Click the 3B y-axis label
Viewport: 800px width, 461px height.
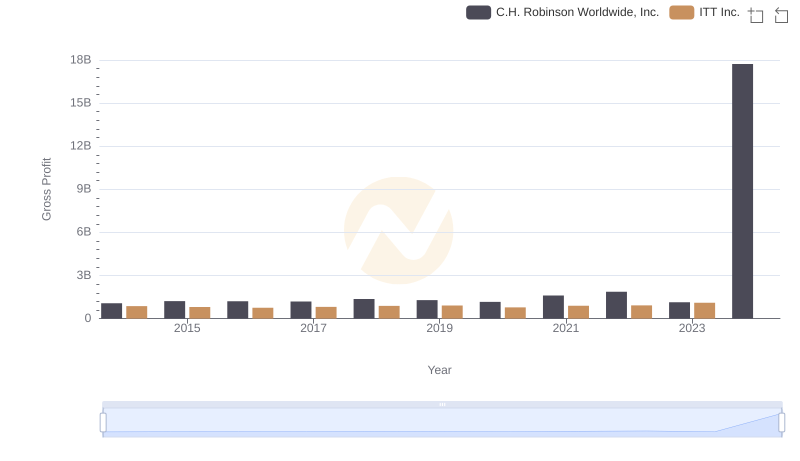coord(84,275)
